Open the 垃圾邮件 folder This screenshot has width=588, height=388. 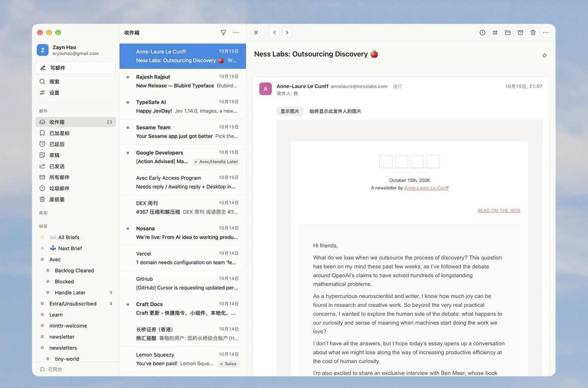pyautogui.click(x=76, y=188)
